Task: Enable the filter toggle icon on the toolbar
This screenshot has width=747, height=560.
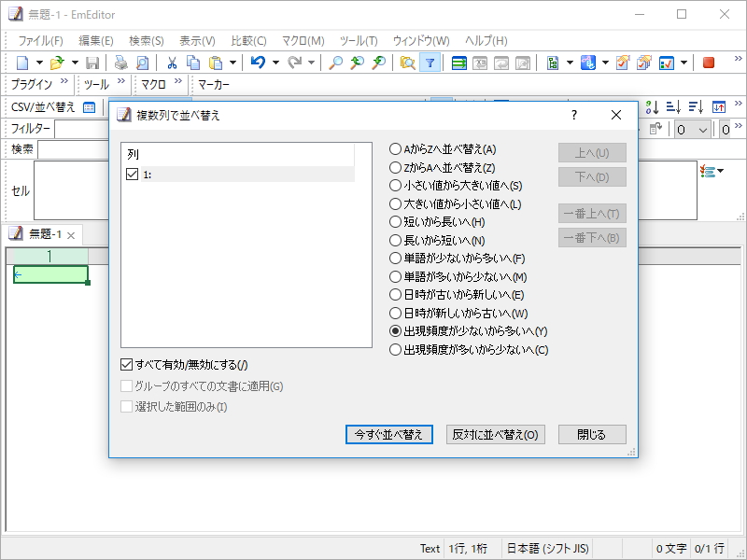Action: (x=430, y=63)
